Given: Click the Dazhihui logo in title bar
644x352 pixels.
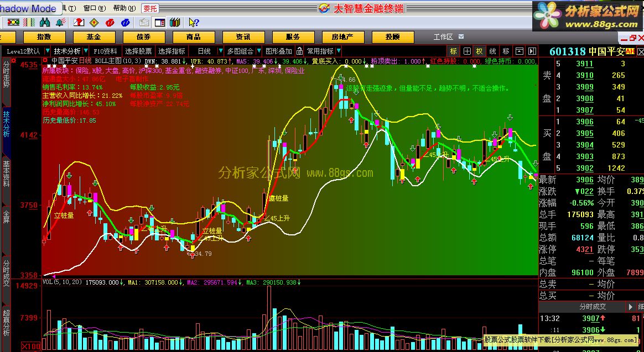Looking at the screenshot, I should [324, 8].
